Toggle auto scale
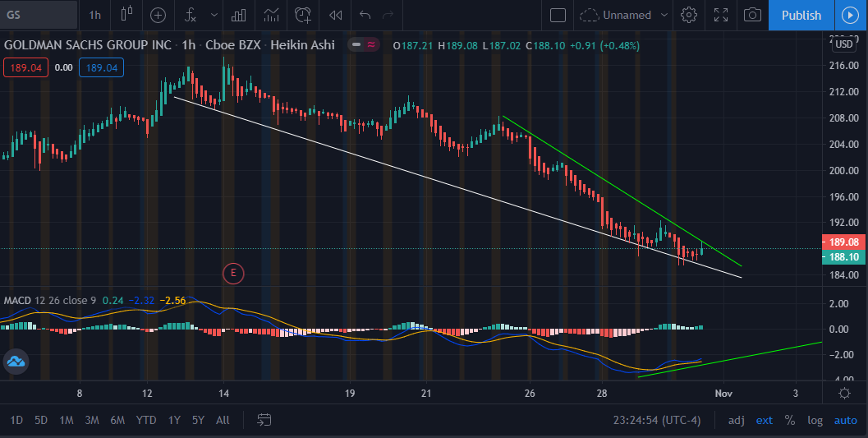868x438 pixels. (845, 420)
